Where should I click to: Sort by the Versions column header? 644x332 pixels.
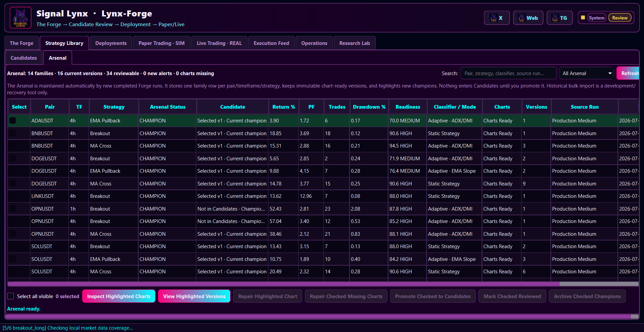536,107
